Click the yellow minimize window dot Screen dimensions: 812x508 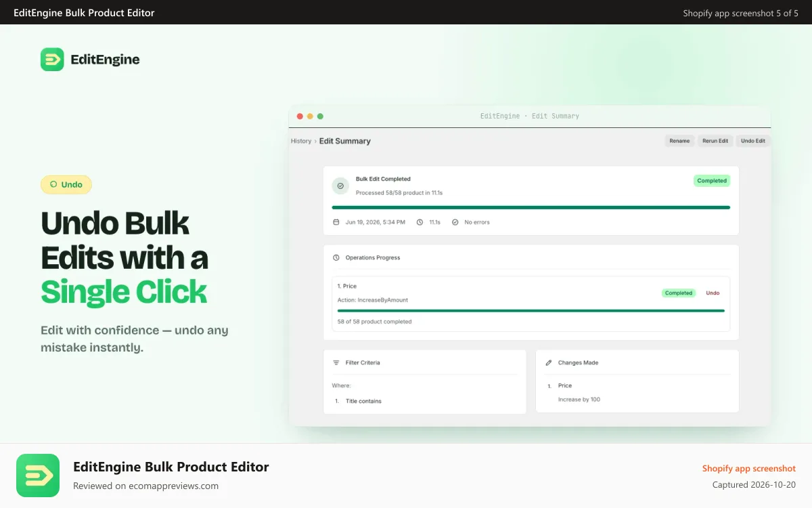tap(310, 117)
